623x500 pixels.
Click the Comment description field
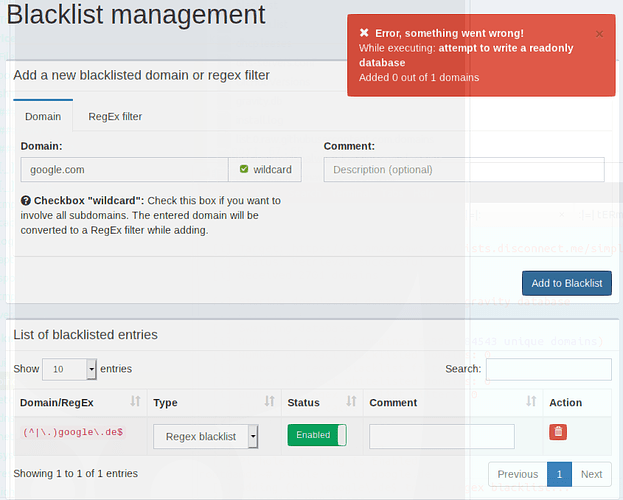pos(464,170)
